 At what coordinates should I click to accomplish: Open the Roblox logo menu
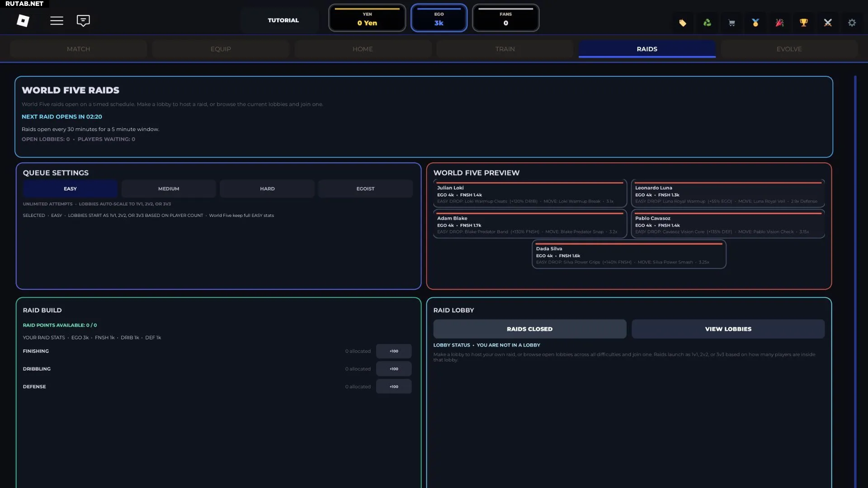(x=23, y=21)
